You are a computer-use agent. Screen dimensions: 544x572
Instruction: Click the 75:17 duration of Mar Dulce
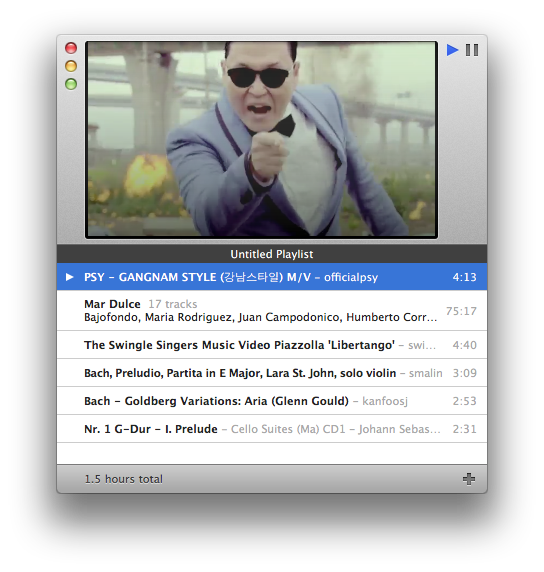pos(461,311)
